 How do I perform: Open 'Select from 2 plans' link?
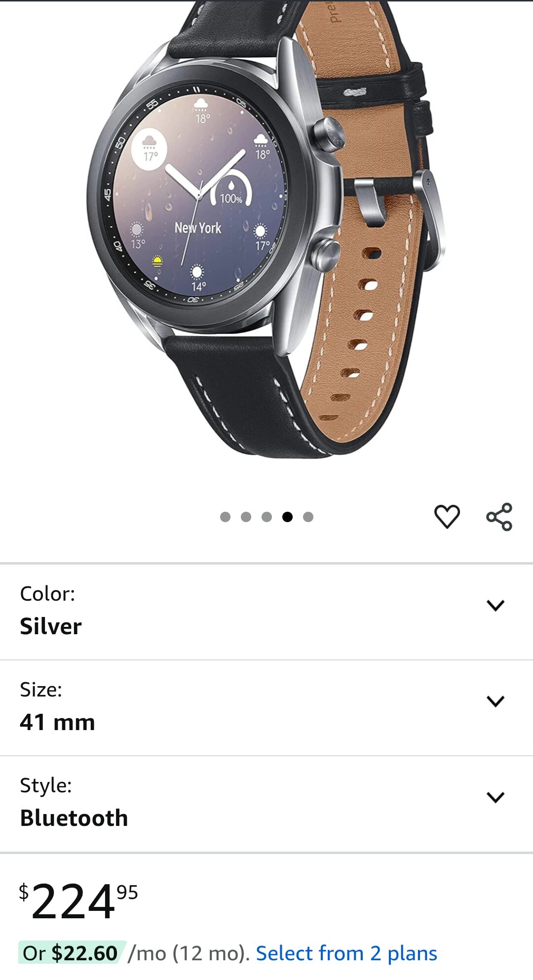tap(346, 953)
